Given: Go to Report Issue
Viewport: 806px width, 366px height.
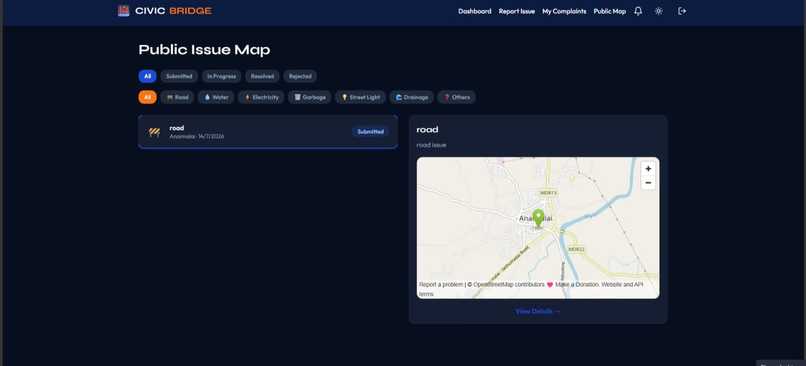Looking at the screenshot, I should point(517,11).
